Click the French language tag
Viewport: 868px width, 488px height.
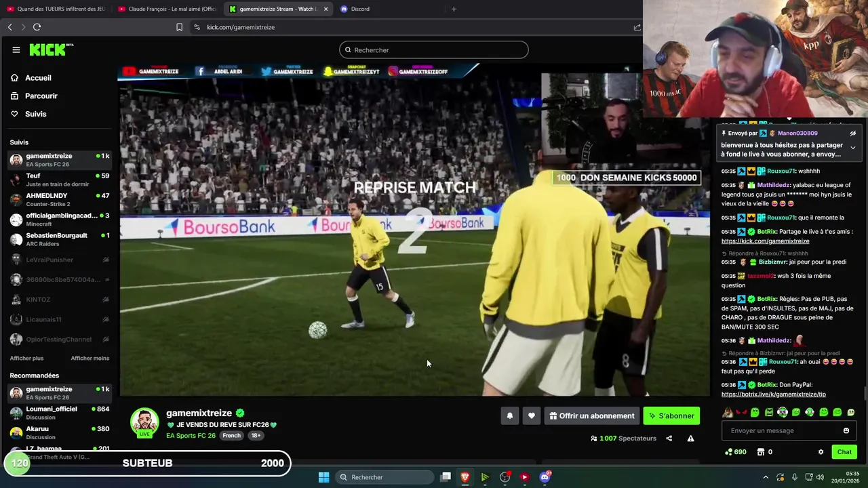point(231,436)
